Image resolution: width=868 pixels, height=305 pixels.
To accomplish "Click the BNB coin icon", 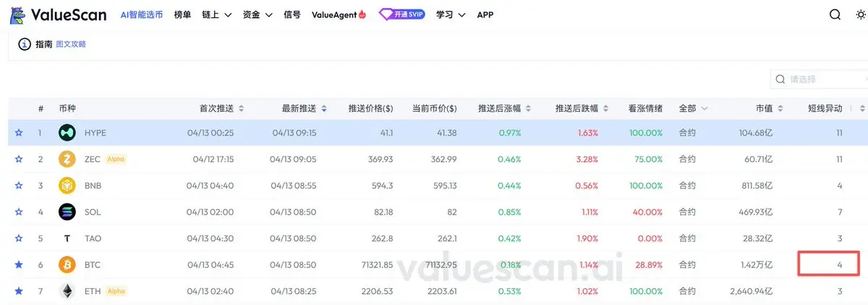I will click(x=67, y=185).
